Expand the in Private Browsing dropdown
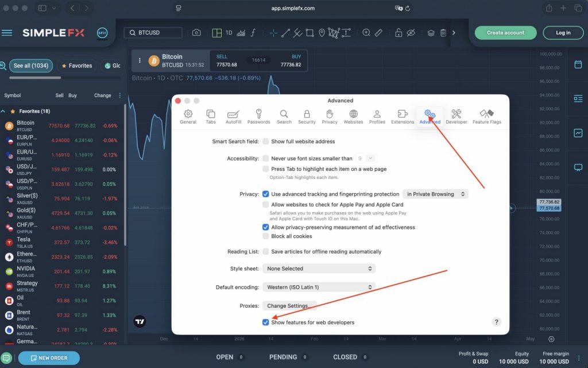 pyautogui.click(x=435, y=194)
